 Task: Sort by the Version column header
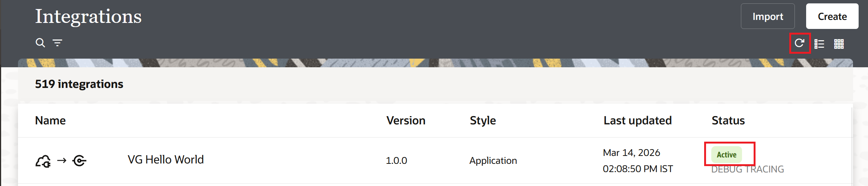[x=406, y=121]
